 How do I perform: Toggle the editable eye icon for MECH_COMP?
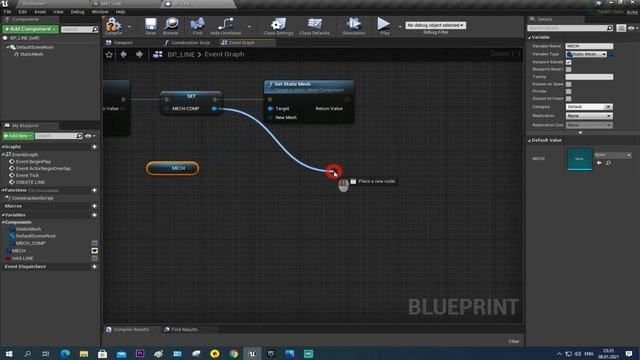95,243
